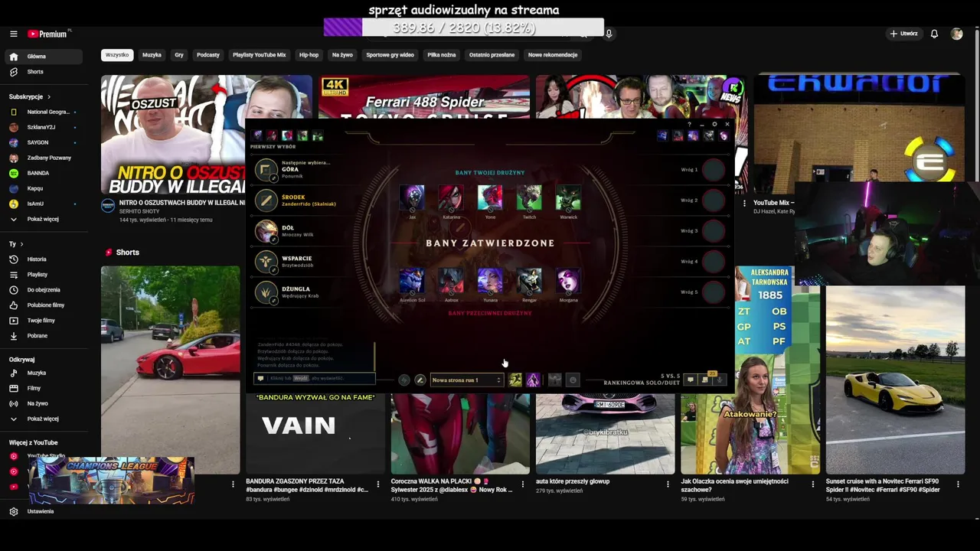
Task: Open the emote selection button
Action: pos(573,380)
